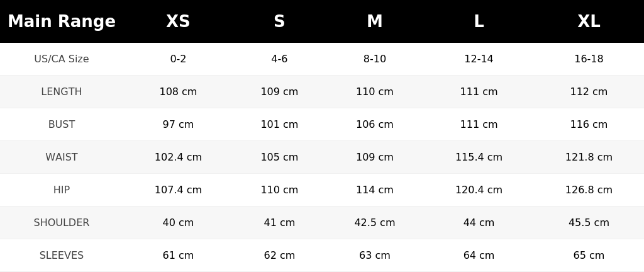The height and width of the screenshot is (272, 644).
Task: Click the 64 cm sleeves value
Action: point(479,256)
